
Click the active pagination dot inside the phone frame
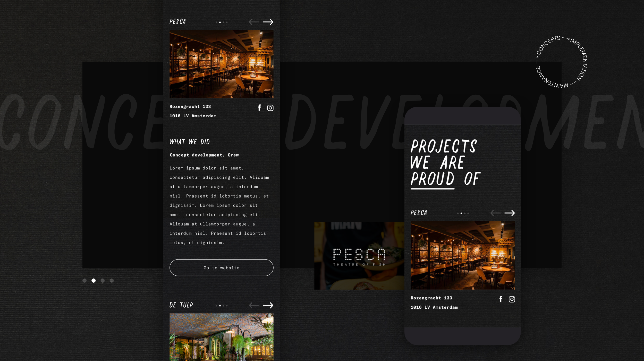(461, 213)
